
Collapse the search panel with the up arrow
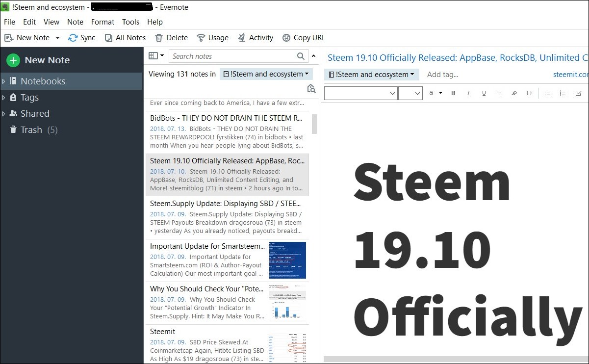point(314,56)
